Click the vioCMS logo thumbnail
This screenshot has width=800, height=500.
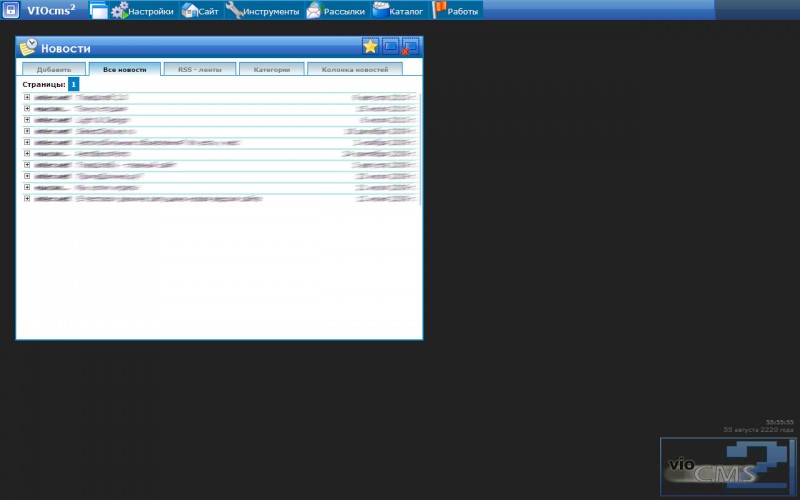(x=728, y=466)
